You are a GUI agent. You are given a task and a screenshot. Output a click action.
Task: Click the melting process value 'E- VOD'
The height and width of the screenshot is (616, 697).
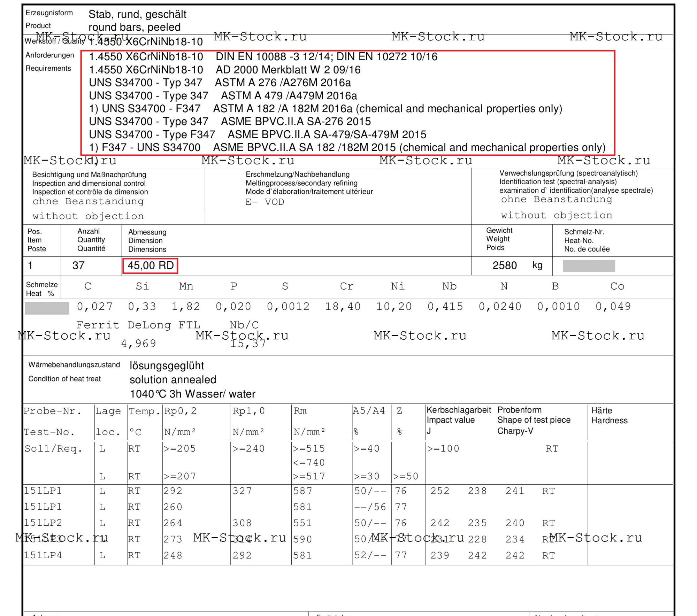coord(265,202)
